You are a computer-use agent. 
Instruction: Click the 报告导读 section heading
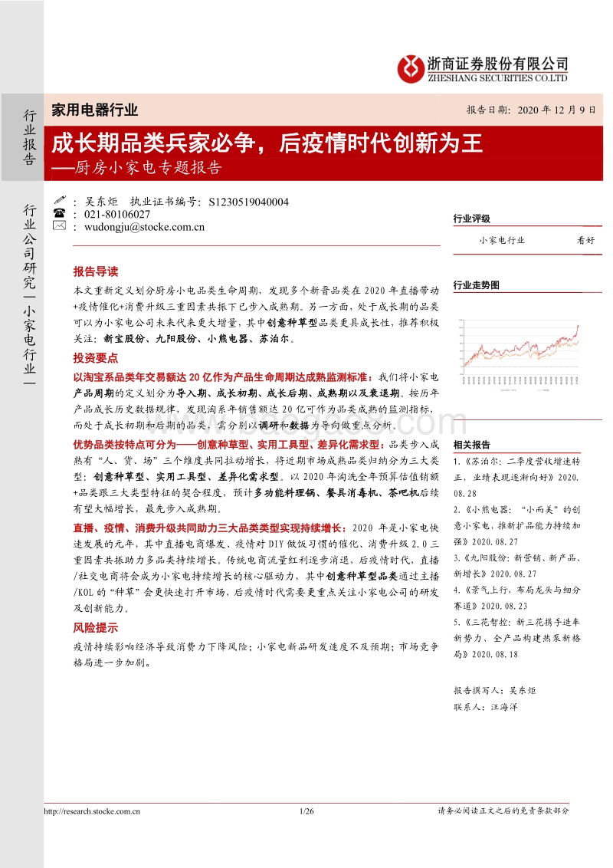(x=96, y=271)
